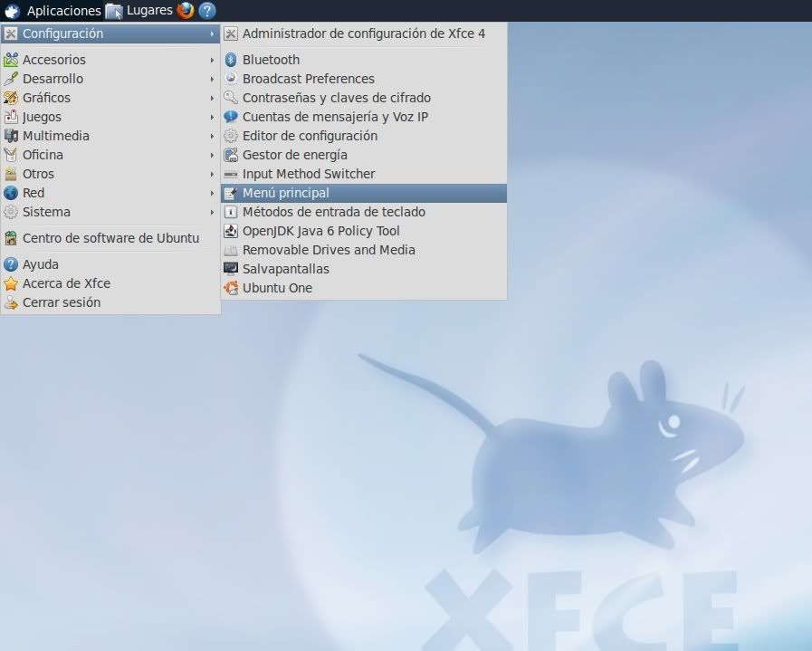Click the Lugares folder icon in panel
Viewport: 812px width, 651px height.
click(114, 11)
